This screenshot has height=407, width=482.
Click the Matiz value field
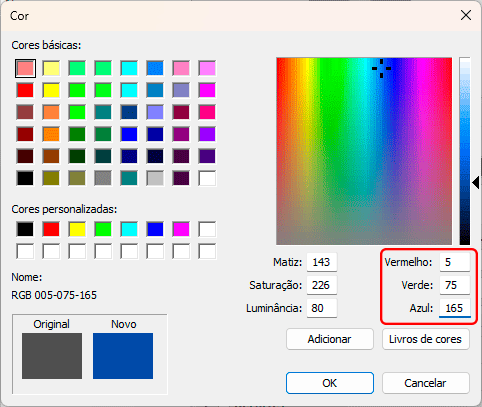click(322, 262)
